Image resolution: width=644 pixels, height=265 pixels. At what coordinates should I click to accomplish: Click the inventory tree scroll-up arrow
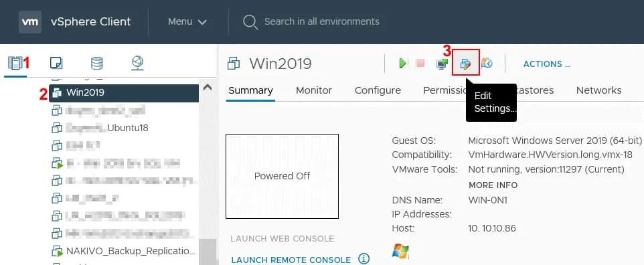208,88
